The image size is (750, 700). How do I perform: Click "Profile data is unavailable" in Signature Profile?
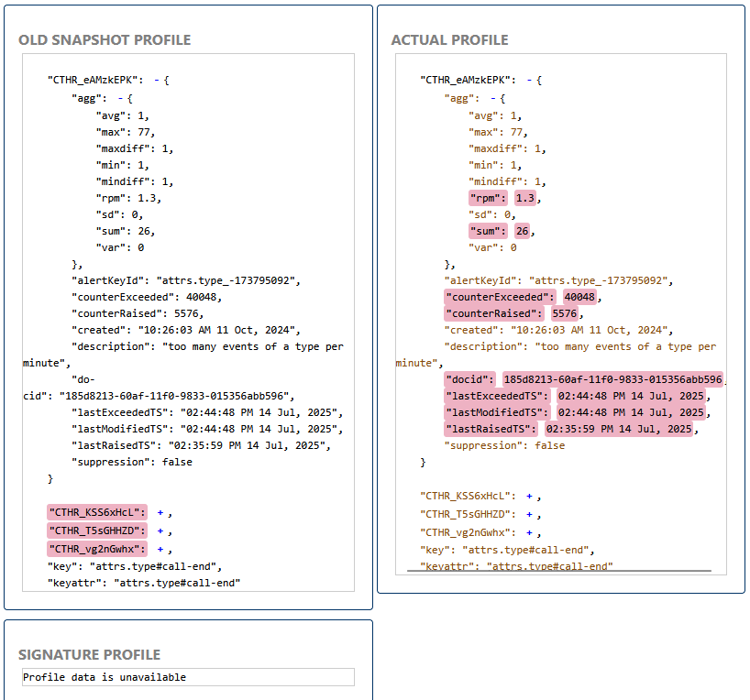pyautogui.click(x=105, y=677)
